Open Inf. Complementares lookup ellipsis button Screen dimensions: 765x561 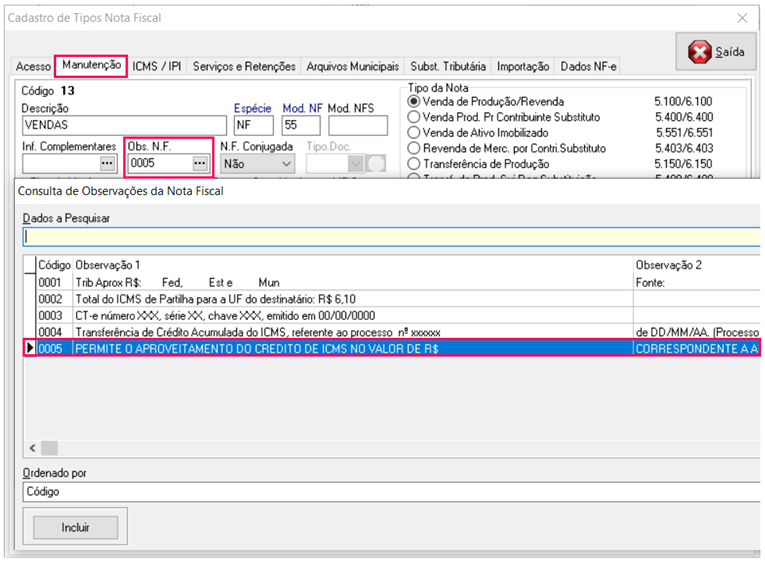107,163
